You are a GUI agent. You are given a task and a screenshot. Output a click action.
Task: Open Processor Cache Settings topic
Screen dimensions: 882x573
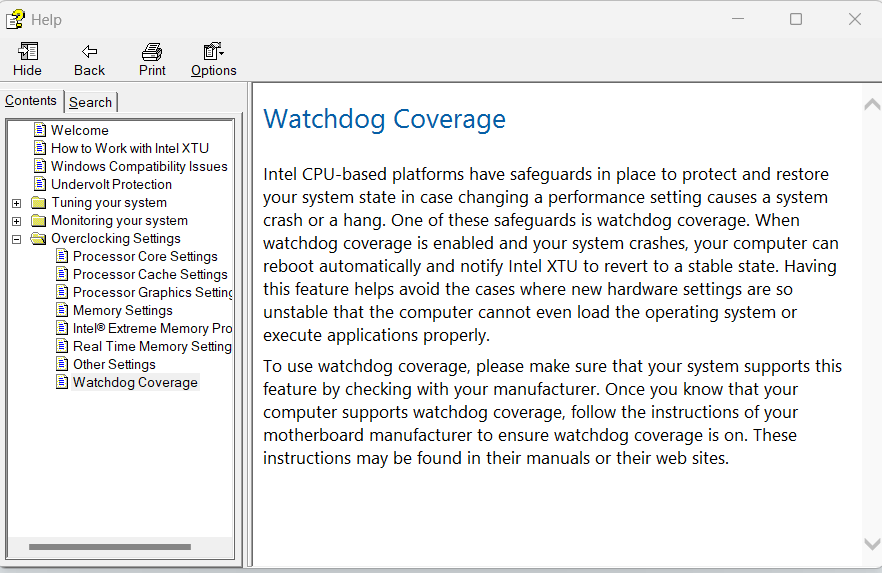150,274
